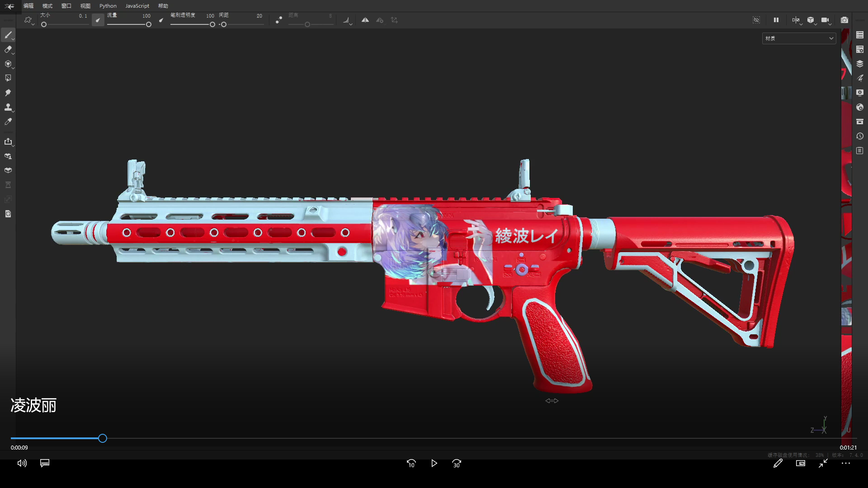
Task: Open the subtitles and captions menu
Action: click(x=45, y=463)
